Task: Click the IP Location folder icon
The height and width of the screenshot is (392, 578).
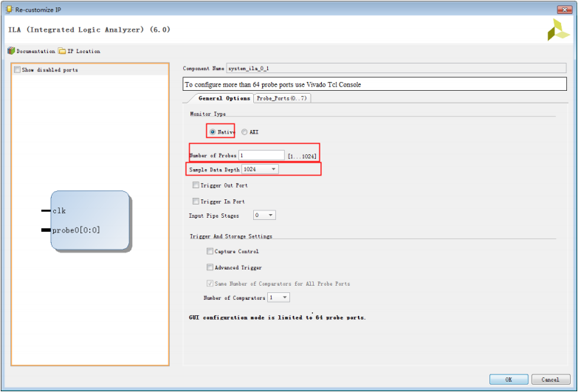Action: click(x=62, y=51)
